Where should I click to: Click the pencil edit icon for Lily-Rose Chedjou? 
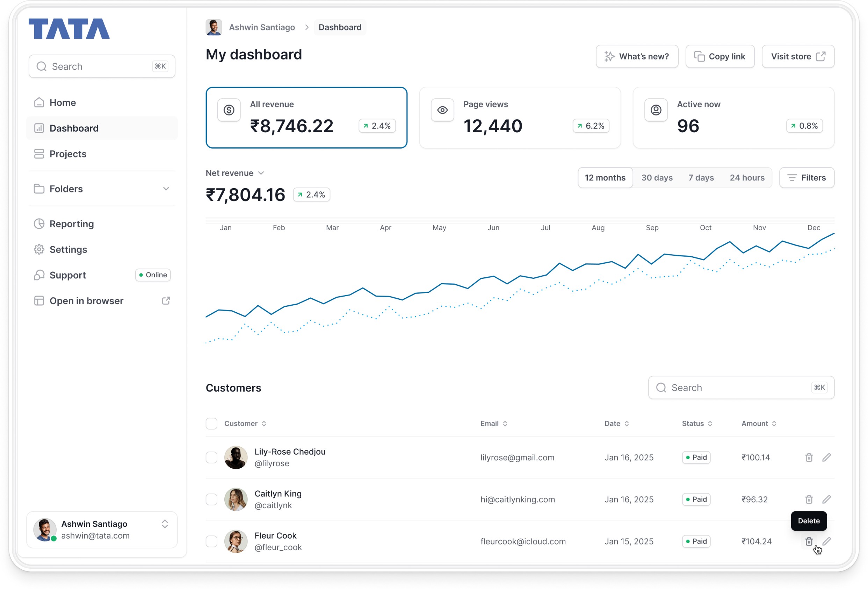826,457
